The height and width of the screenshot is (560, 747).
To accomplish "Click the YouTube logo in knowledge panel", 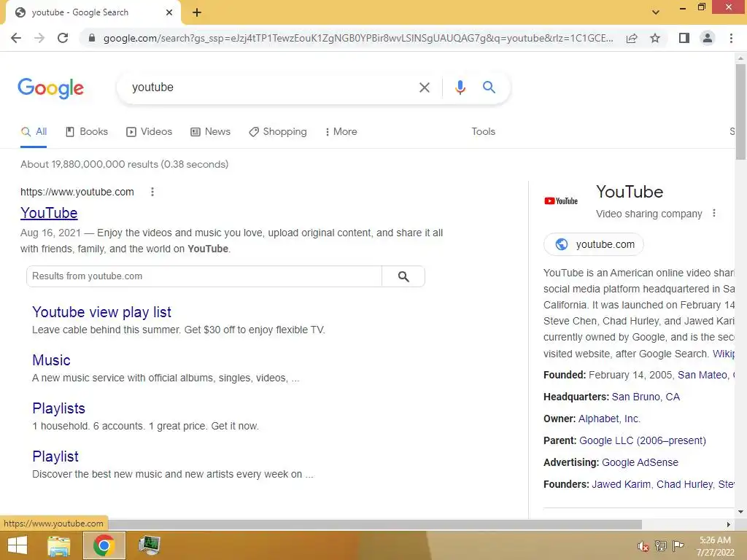I will click(x=561, y=201).
